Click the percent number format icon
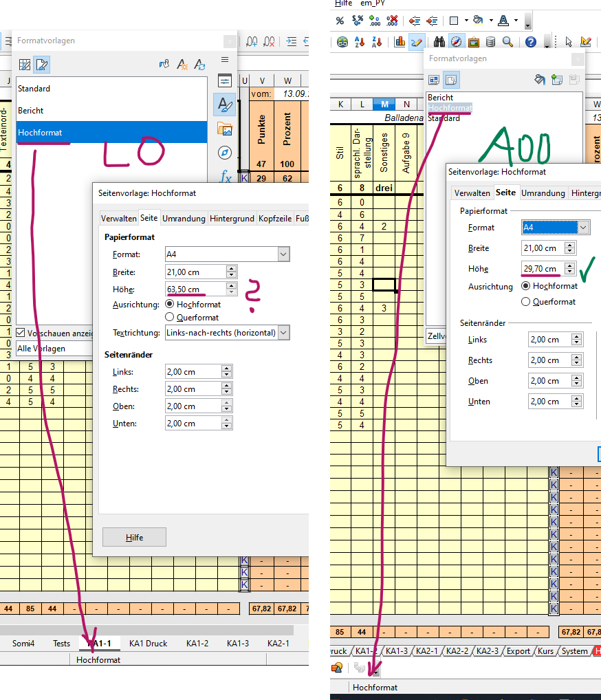 tap(340, 21)
